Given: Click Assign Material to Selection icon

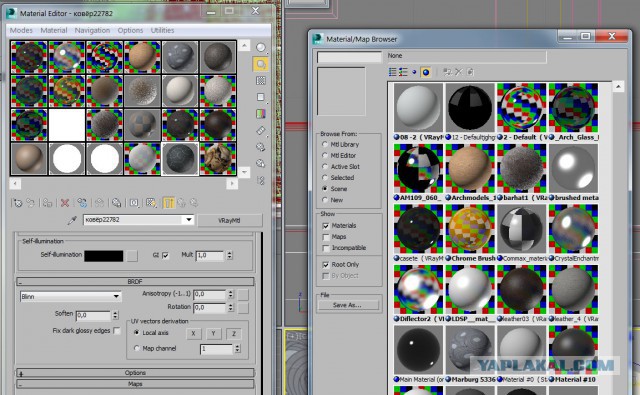Looking at the screenshot, I should [47, 203].
